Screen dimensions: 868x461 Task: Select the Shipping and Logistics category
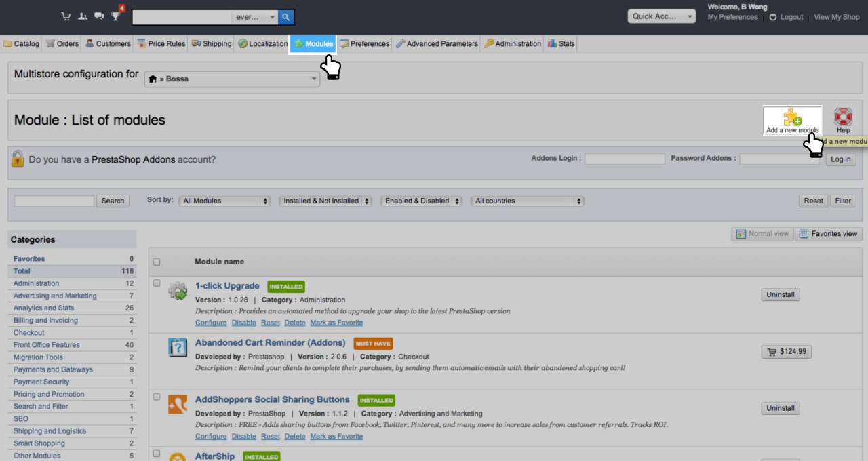point(73,431)
